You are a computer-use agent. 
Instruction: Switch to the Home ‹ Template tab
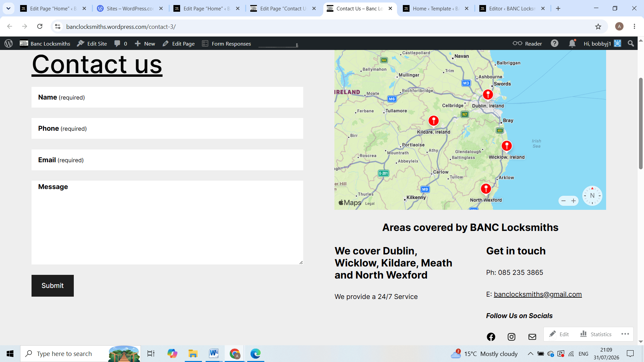coord(436,8)
